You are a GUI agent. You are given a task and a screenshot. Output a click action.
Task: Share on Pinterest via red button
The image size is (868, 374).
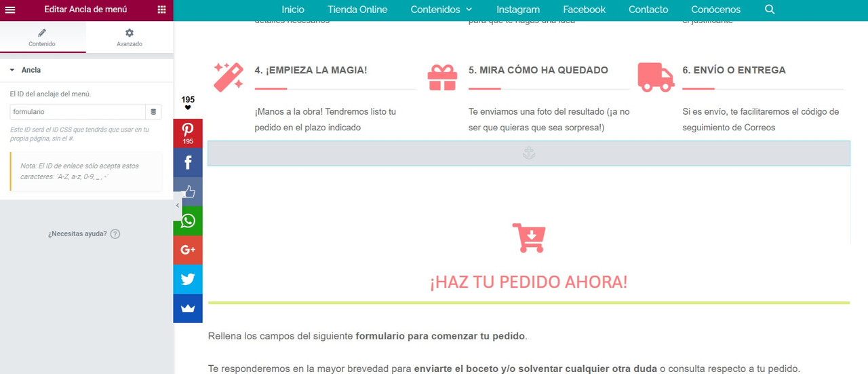pyautogui.click(x=188, y=133)
